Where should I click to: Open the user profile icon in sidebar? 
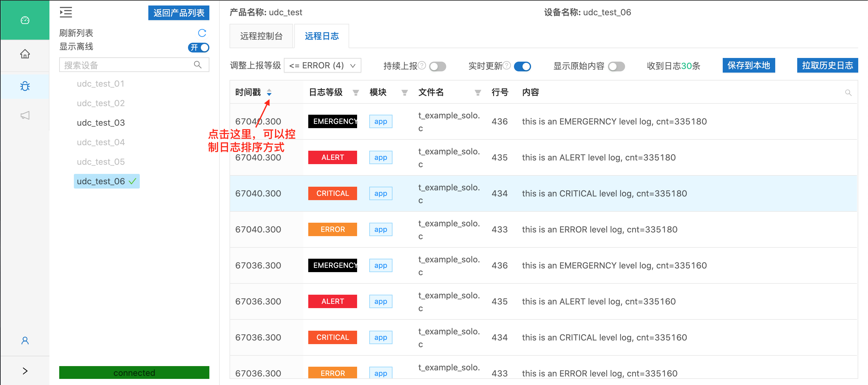(x=25, y=340)
